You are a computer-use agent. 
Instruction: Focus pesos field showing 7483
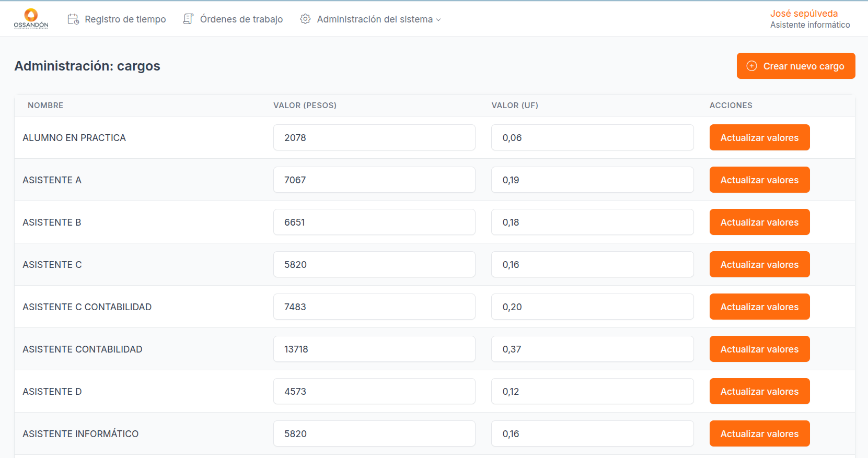(x=374, y=307)
